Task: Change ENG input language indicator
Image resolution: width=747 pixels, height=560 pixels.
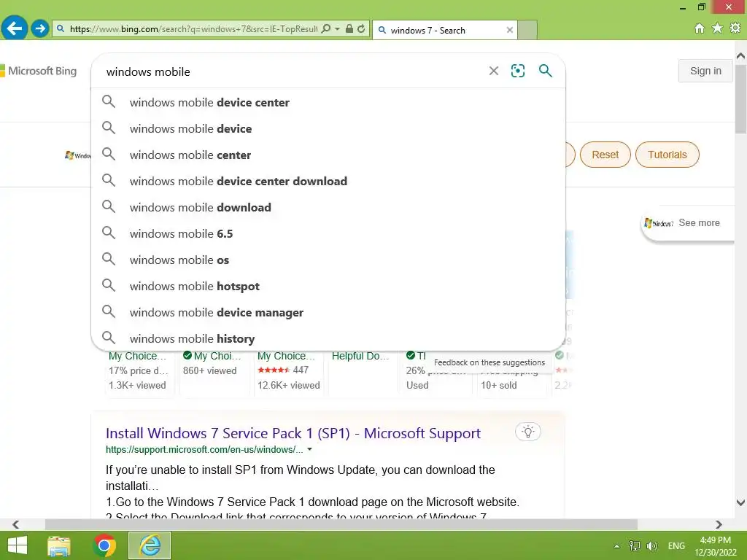Action: point(676,546)
